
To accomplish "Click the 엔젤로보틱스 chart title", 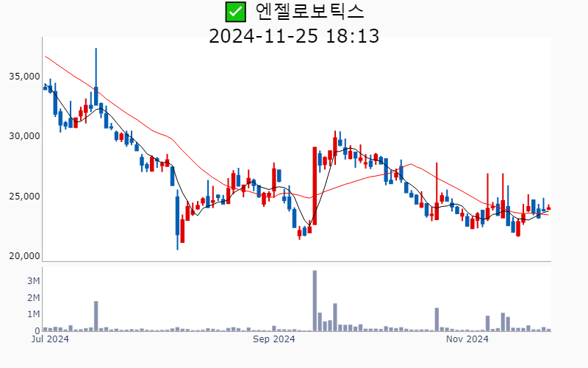I will [309, 11].
